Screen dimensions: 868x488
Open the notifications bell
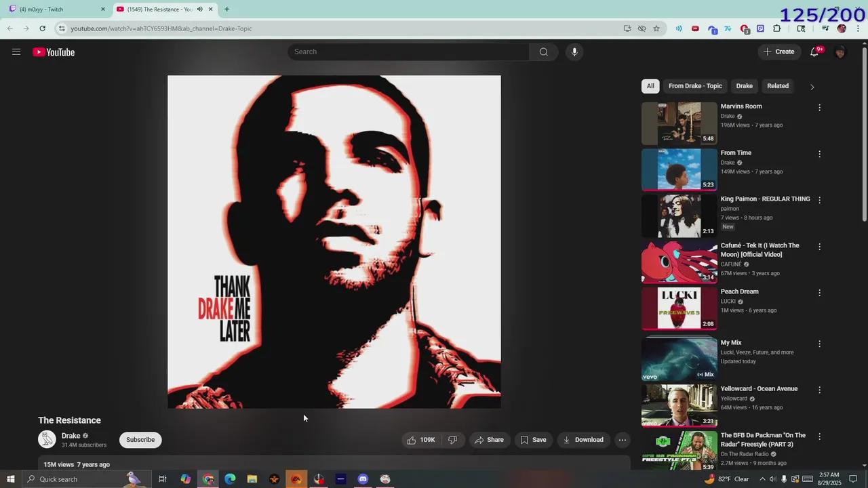[815, 52]
